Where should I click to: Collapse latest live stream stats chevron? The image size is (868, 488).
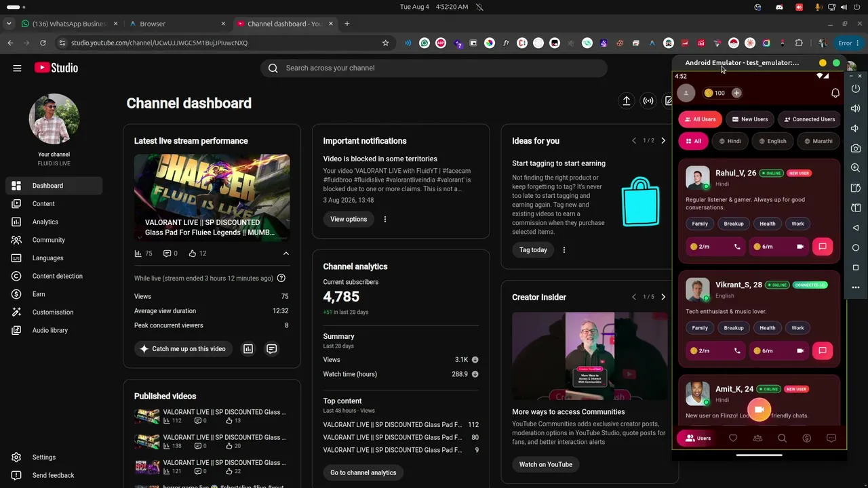285,253
